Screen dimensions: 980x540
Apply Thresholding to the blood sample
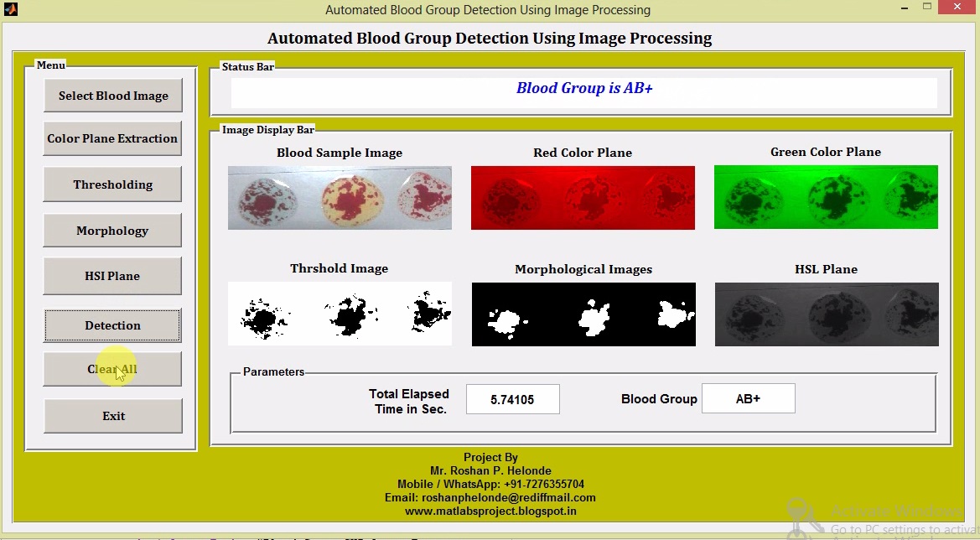tap(112, 184)
